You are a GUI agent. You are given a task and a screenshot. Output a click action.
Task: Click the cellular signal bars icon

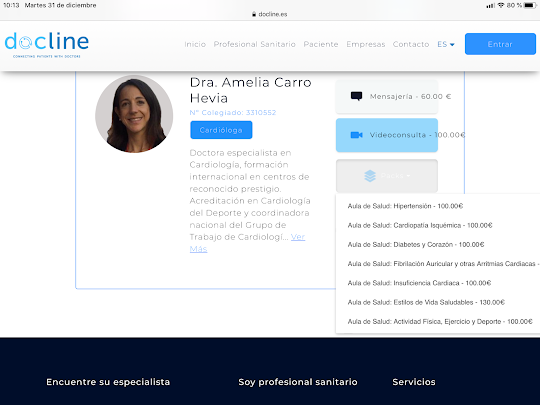(x=490, y=6)
